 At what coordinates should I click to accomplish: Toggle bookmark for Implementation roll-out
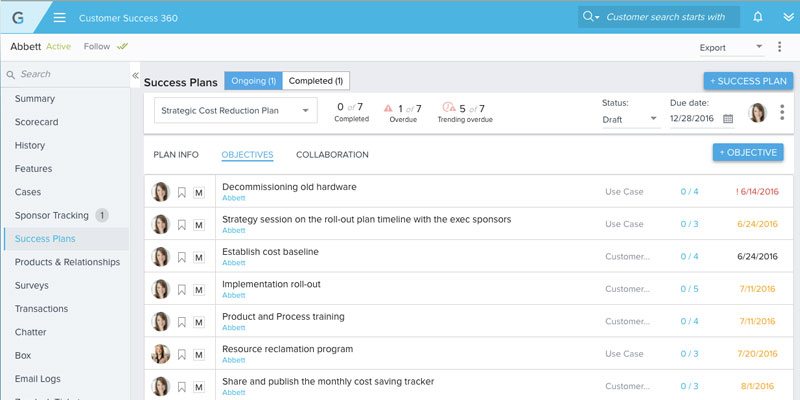click(x=181, y=290)
